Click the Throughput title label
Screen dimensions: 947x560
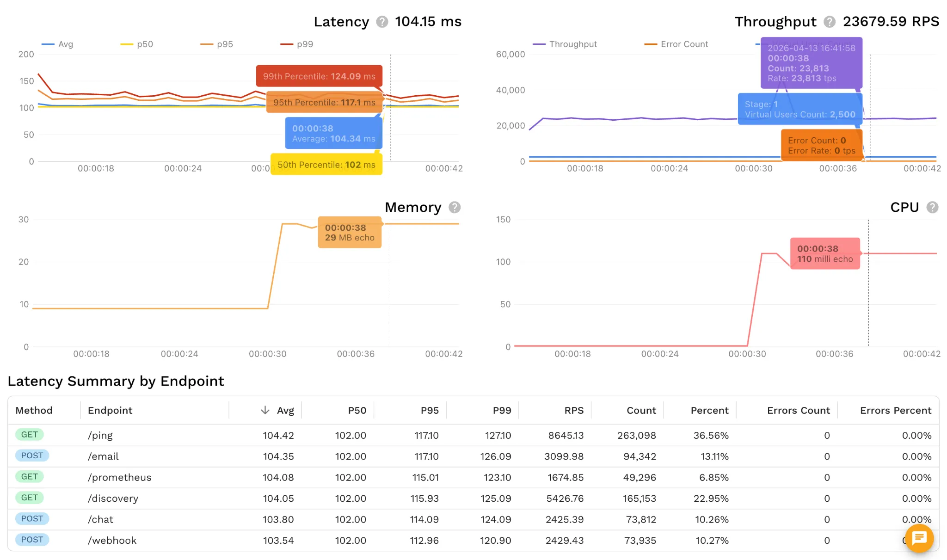[775, 21]
